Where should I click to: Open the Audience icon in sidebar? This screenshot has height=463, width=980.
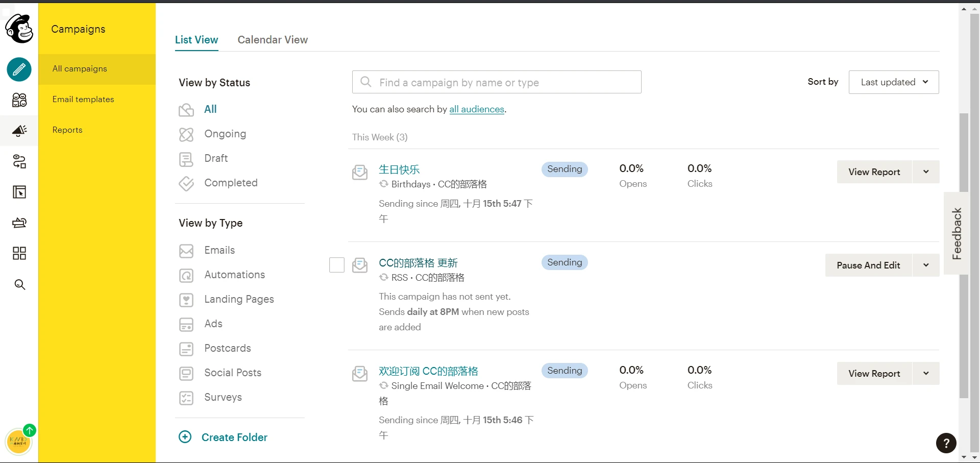(x=19, y=100)
